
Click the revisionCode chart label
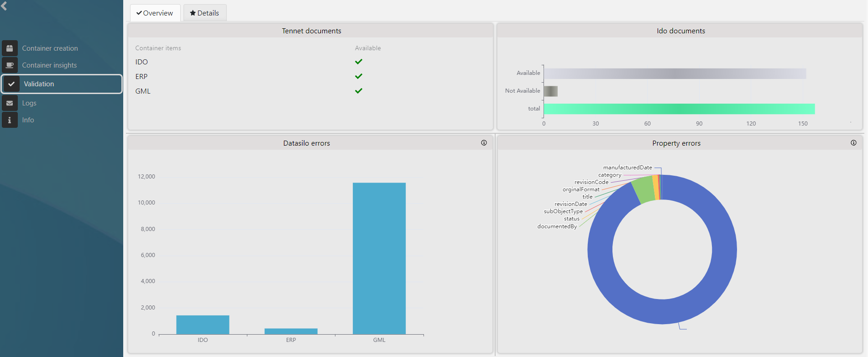[591, 182]
